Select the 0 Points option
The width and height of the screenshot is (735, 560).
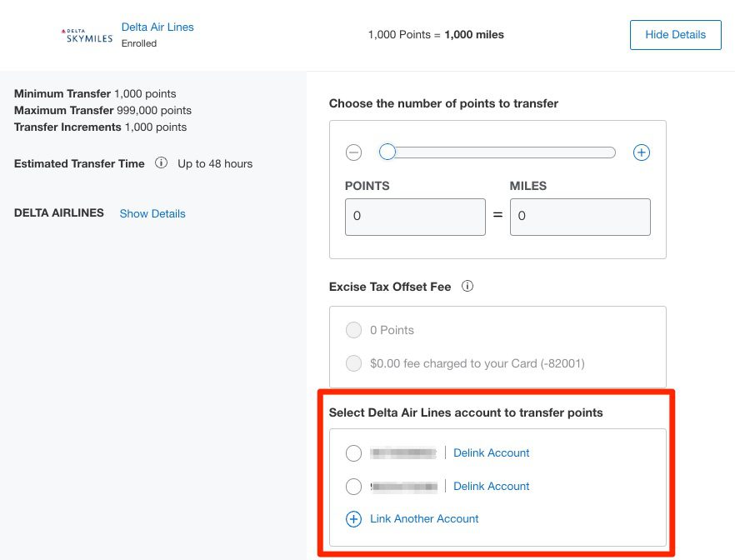[353, 330]
